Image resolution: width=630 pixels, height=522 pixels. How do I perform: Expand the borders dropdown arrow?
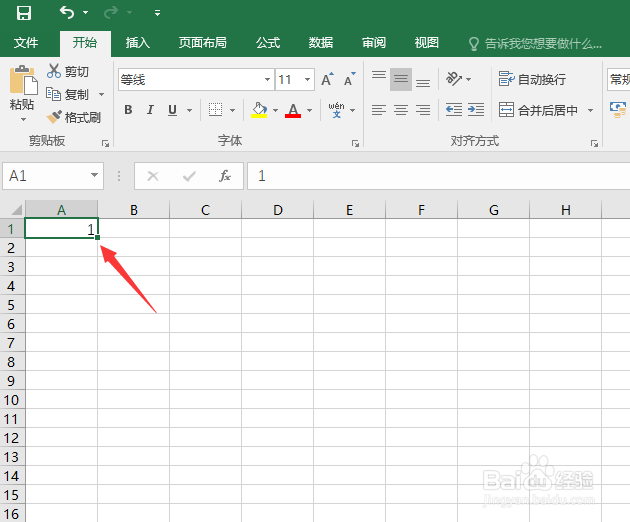[x=232, y=110]
